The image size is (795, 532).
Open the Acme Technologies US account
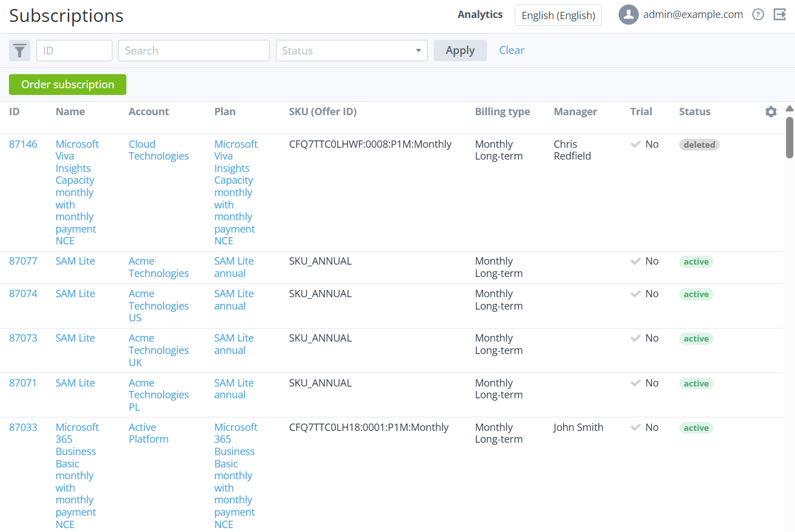coord(158,306)
